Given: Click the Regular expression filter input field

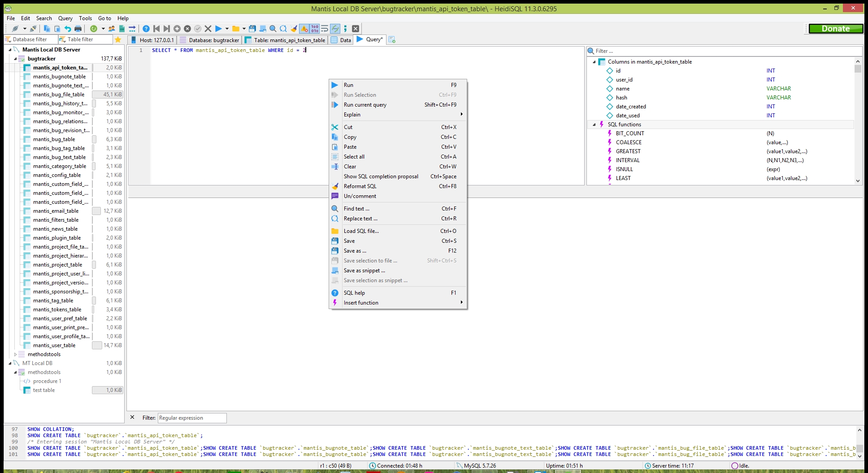Looking at the screenshot, I should click(192, 418).
